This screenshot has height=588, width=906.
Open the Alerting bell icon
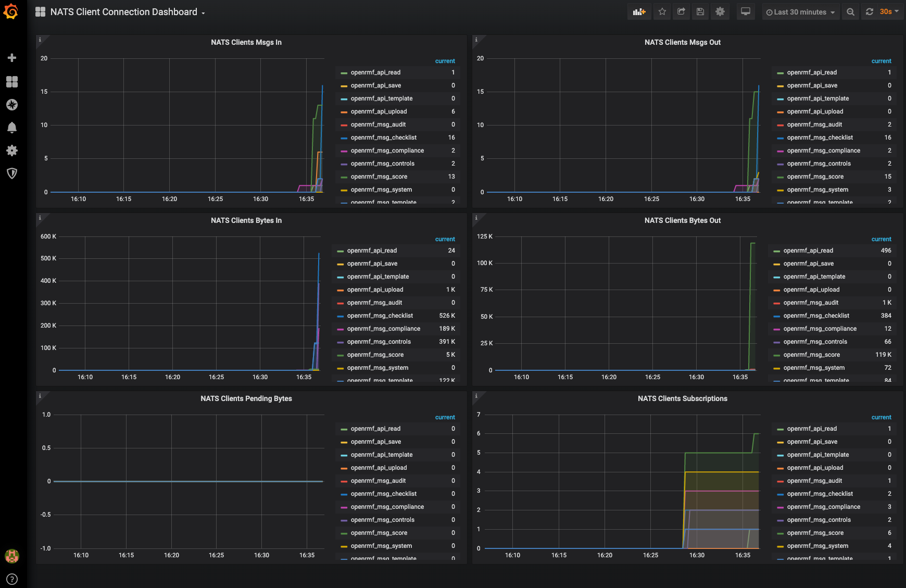[12, 128]
